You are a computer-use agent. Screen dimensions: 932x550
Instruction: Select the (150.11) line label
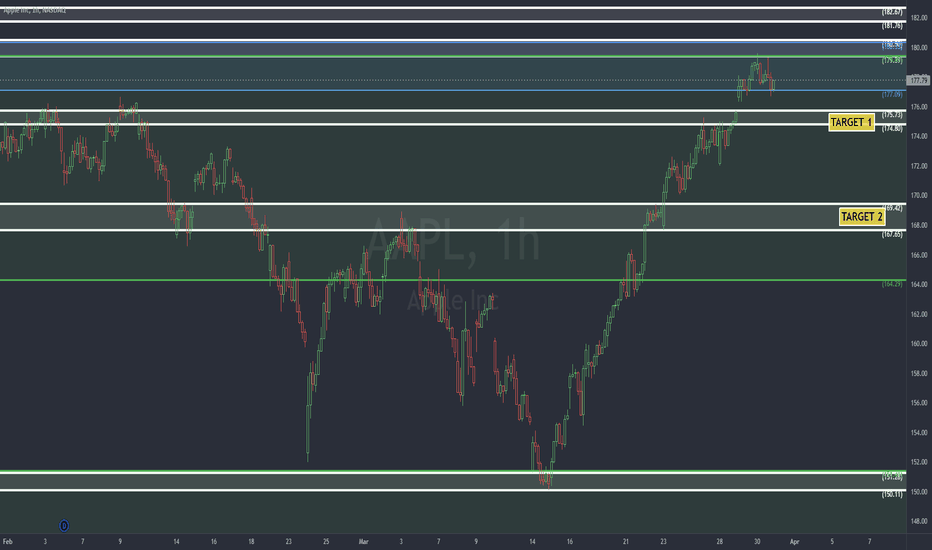892,494
